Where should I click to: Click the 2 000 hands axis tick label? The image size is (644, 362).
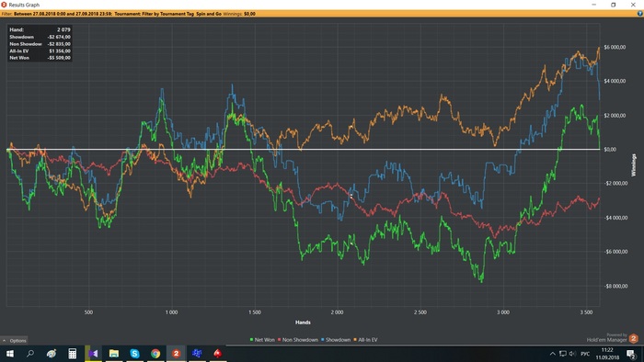click(x=337, y=312)
